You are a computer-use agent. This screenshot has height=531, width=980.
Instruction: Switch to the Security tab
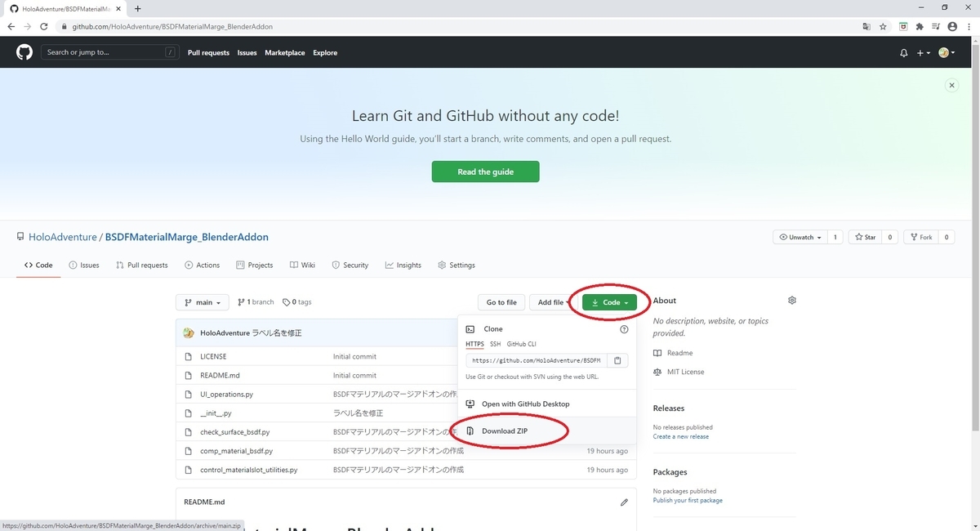click(350, 265)
